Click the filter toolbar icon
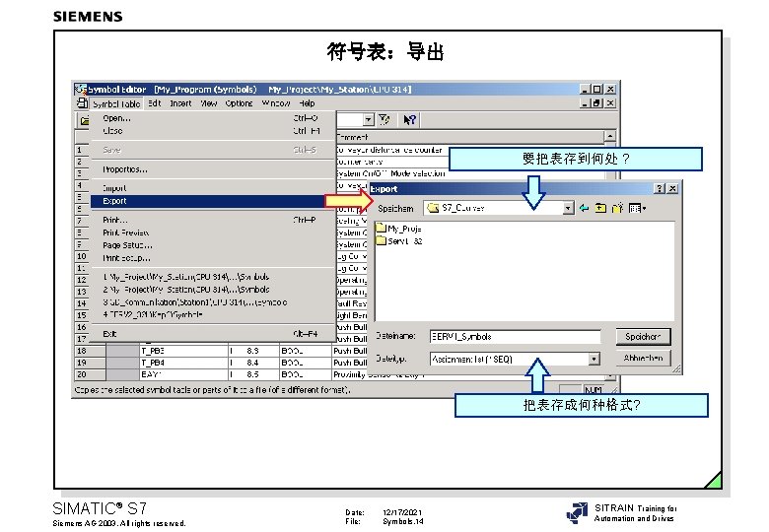 pos(384,119)
